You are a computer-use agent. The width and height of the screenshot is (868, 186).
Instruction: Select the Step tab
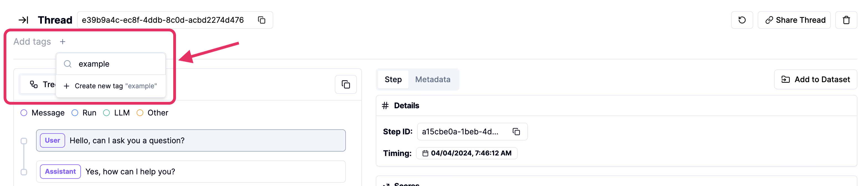pos(393,79)
